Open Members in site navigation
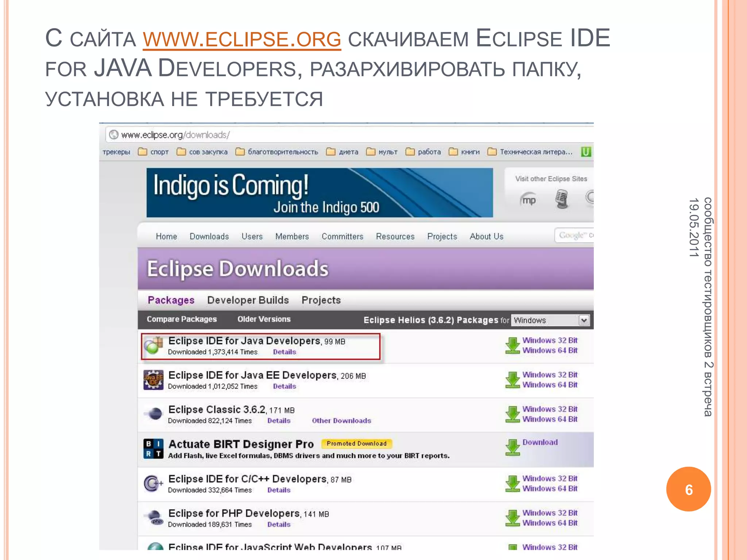Screen dimensions: 747x560 click(292, 236)
